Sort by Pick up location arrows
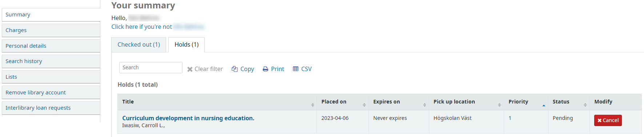644x137 pixels. (x=499, y=105)
